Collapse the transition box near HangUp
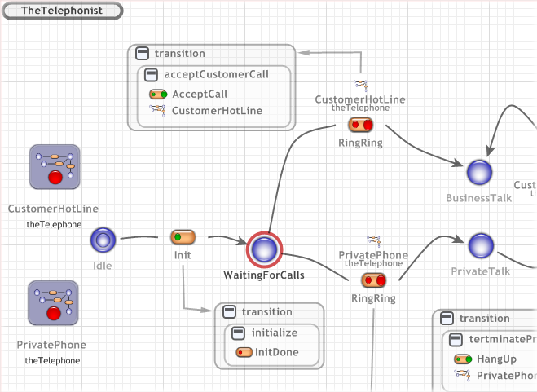 pyautogui.click(x=446, y=319)
